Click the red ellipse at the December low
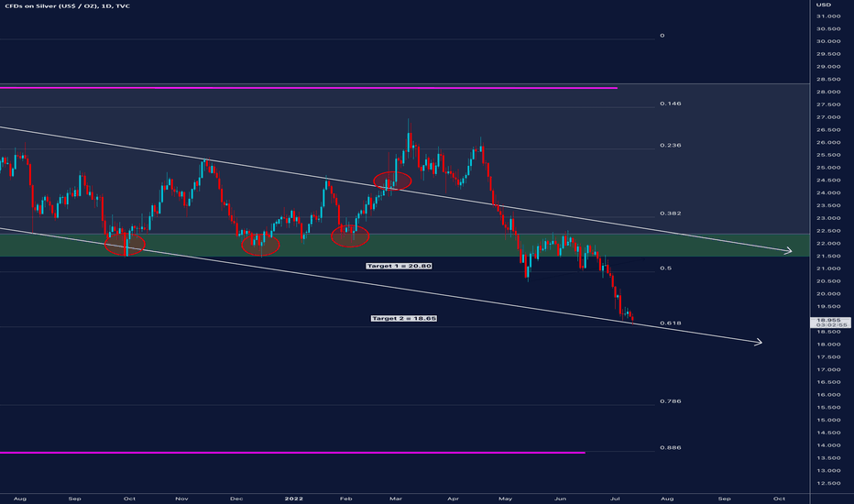This screenshot has width=854, height=504. 260,246
